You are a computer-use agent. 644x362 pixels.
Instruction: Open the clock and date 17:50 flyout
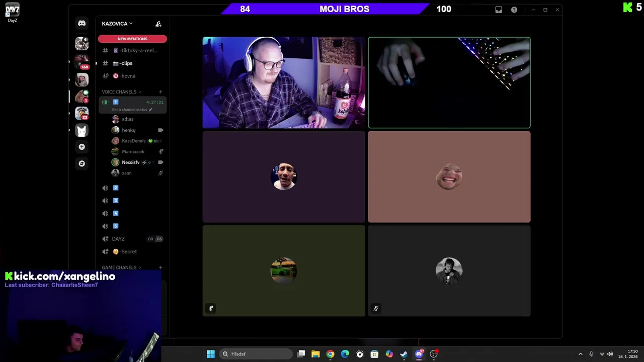pyautogui.click(x=628, y=354)
